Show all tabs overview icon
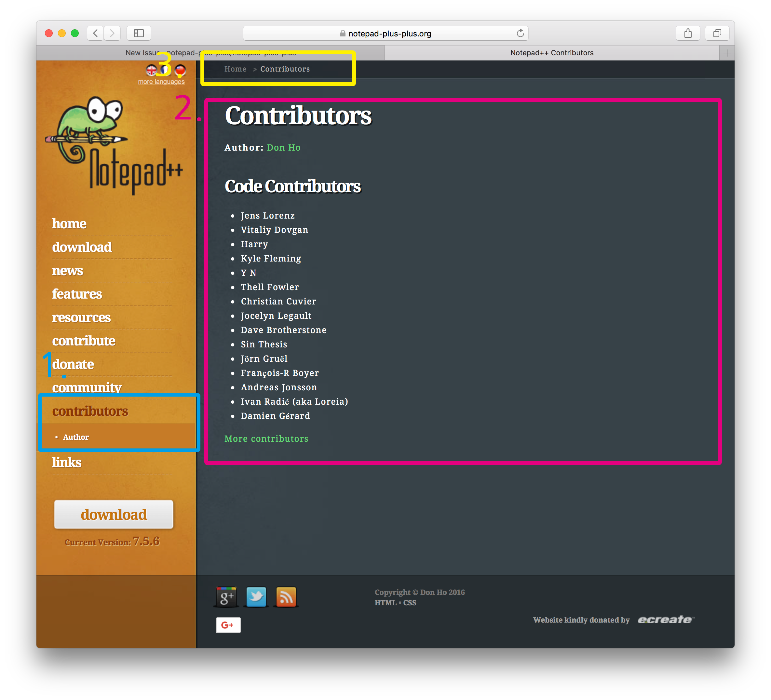The image size is (771, 700). (x=717, y=33)
